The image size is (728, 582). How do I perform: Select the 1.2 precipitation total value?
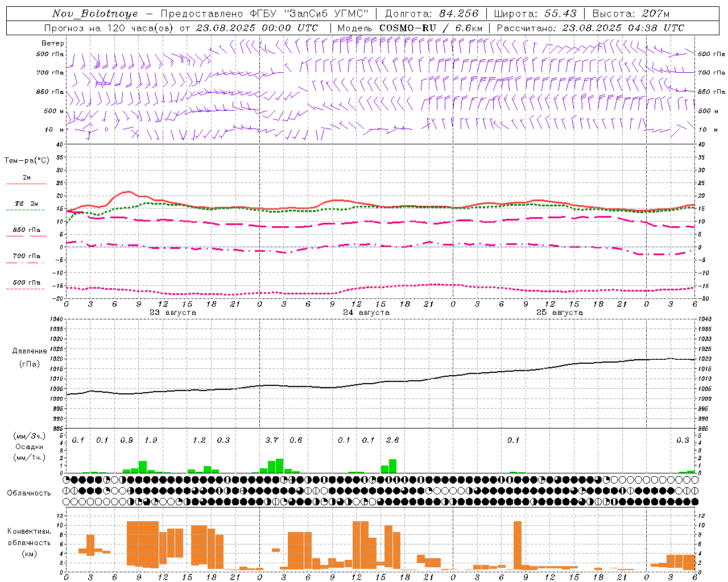199,440
